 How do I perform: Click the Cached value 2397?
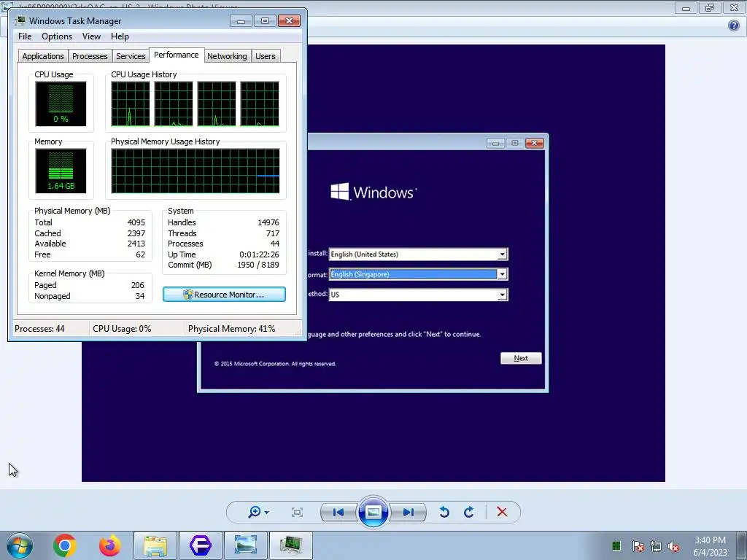pos(136,233)
